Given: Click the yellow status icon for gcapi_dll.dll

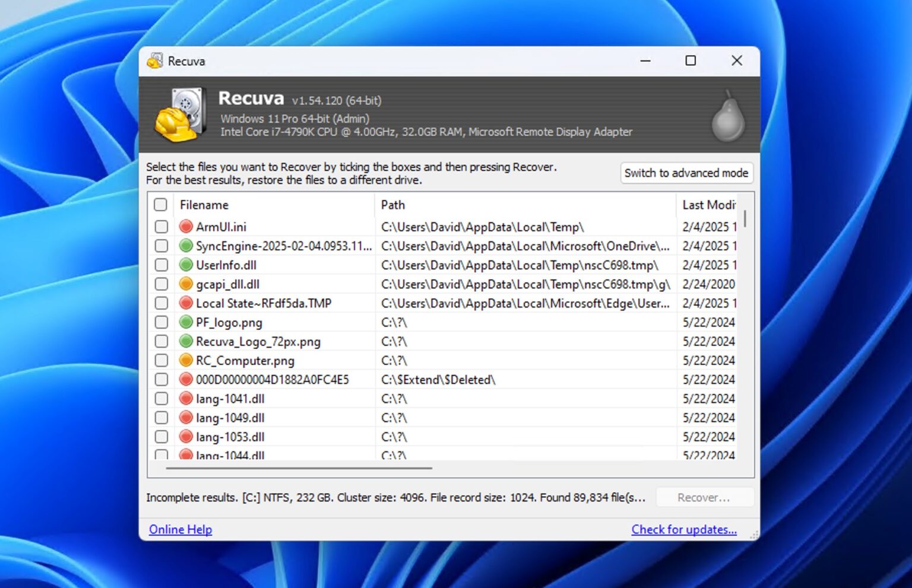Looking at the screenshot, I should pos(186,284).
